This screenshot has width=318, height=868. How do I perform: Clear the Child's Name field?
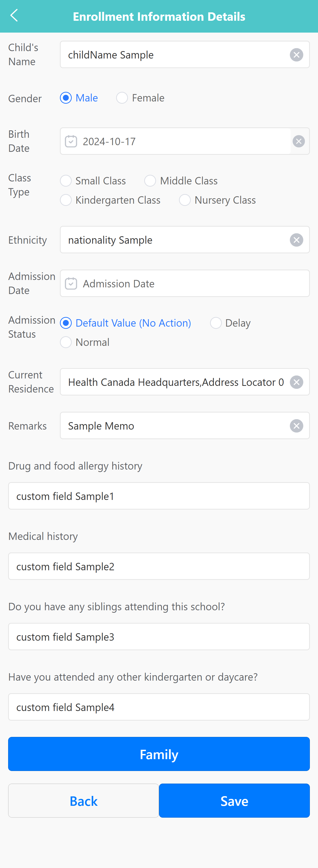click(x=296, y=55)
